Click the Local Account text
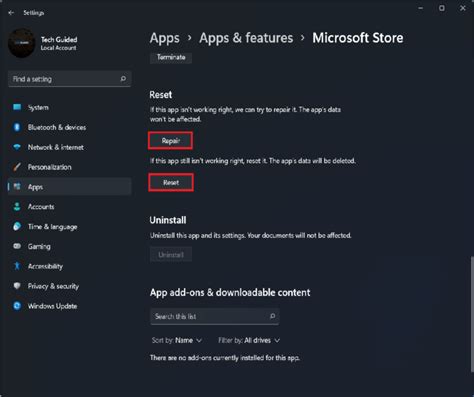Image resolution: width=474 pixels, height=397 pixels. coord(58,48)
